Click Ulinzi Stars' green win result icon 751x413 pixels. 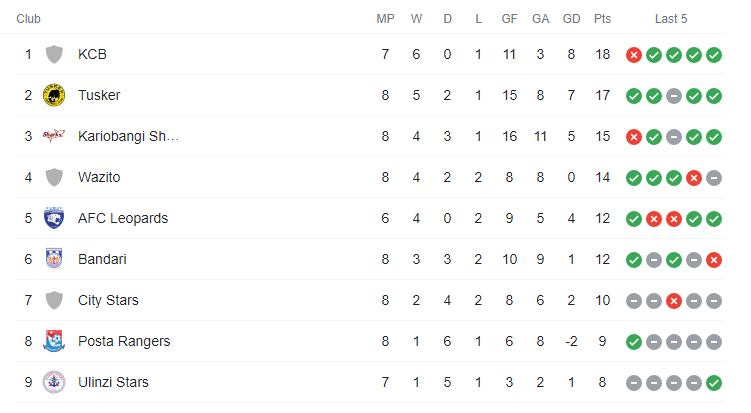(714, 383)
